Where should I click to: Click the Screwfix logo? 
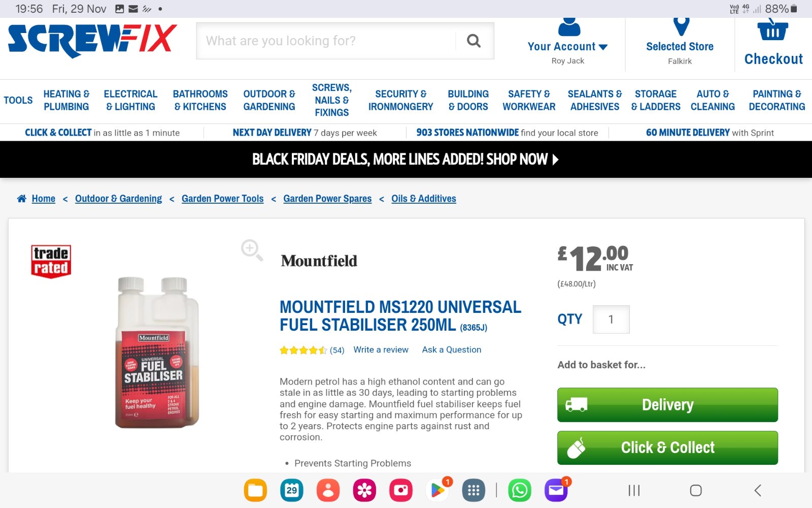pyautogui.click(x=92, y=41)
